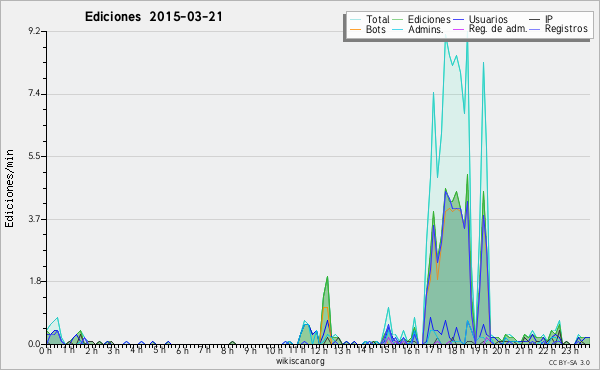Image resolution: width=600 pixels, height=370 pixels.
Task: Click the 21 h x-axis label
Action: (523, 351)
